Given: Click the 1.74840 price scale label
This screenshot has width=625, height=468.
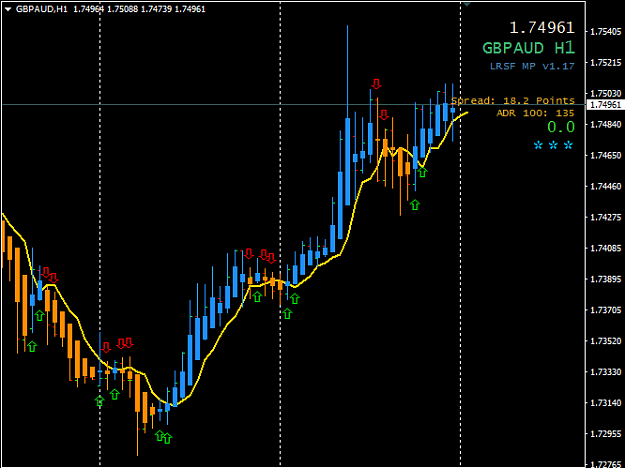Looking at the screenshot, I should (605, 124).
